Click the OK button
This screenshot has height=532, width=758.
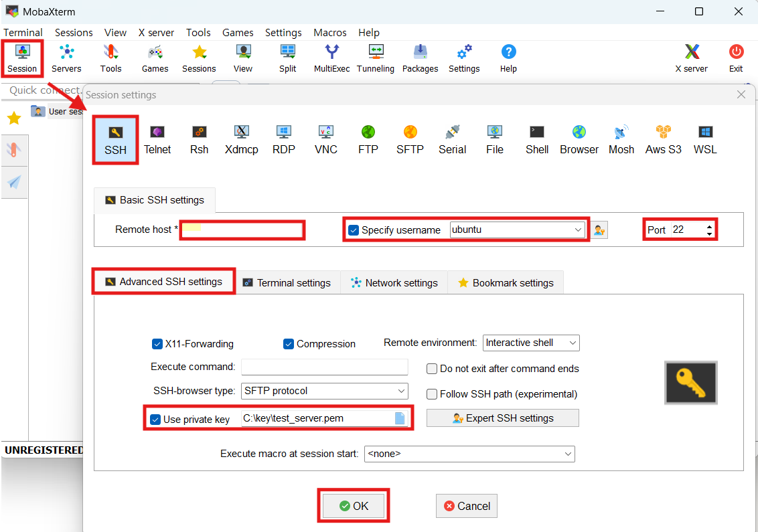[x=354, y=506]
